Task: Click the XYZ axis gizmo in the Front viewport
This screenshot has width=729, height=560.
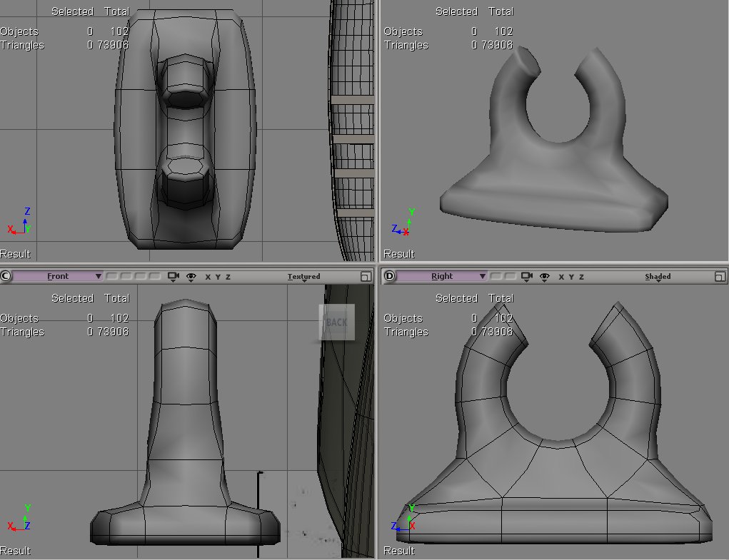Action: point(19,518)
